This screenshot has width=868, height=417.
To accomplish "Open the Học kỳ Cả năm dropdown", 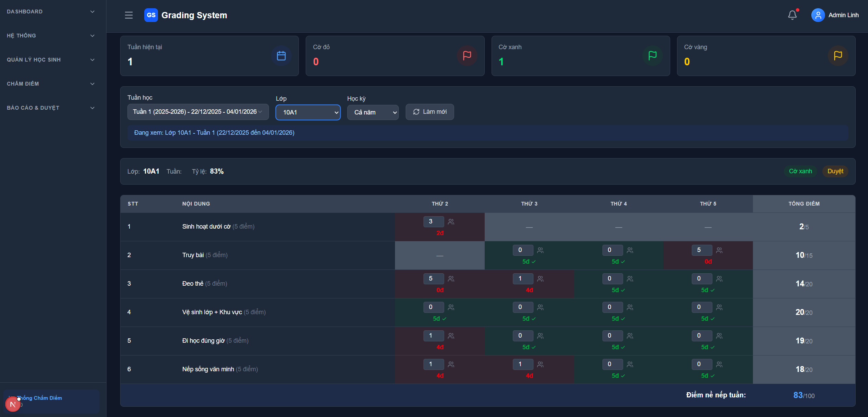I will point(373,112).
